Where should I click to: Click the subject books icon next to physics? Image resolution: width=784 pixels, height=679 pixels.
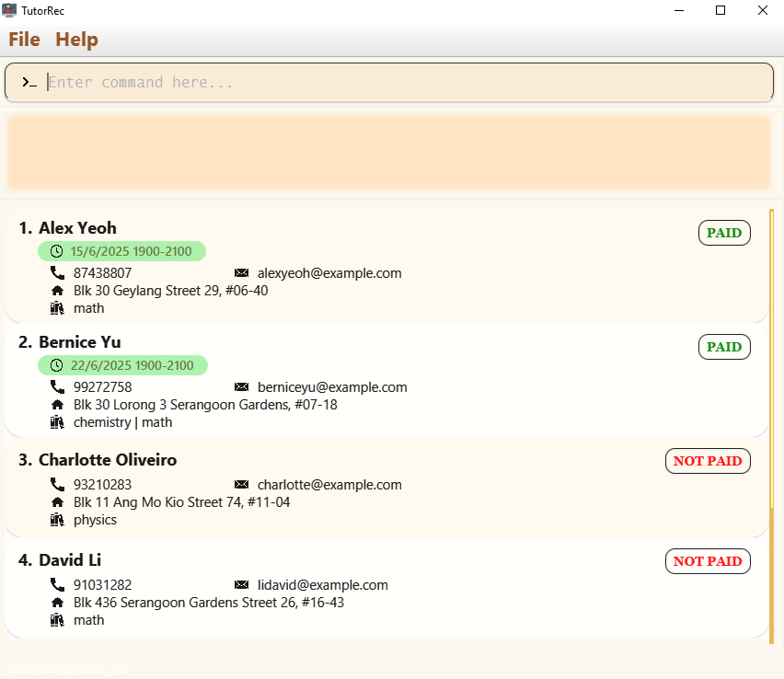(x=57, y=519)
